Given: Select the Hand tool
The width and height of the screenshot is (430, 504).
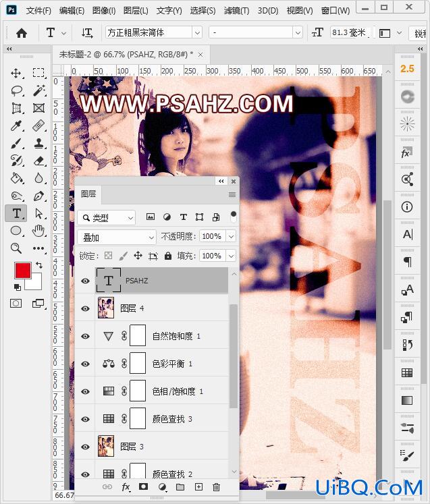Looking at the screenshot, I should pos(38,231).
